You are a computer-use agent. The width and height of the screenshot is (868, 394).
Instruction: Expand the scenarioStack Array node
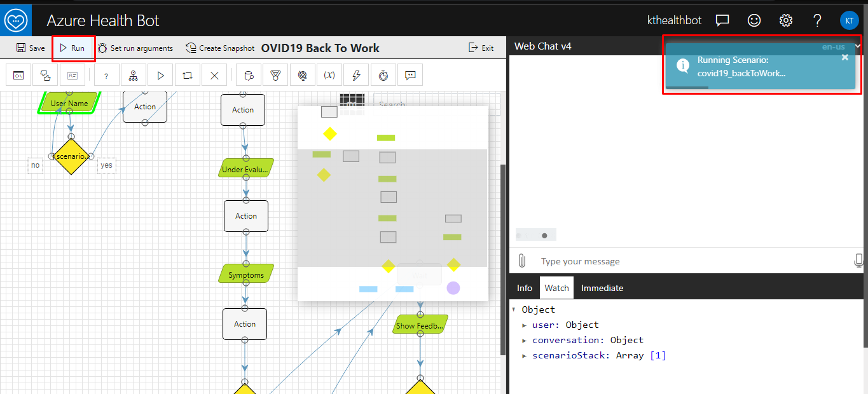coord(525,355)
